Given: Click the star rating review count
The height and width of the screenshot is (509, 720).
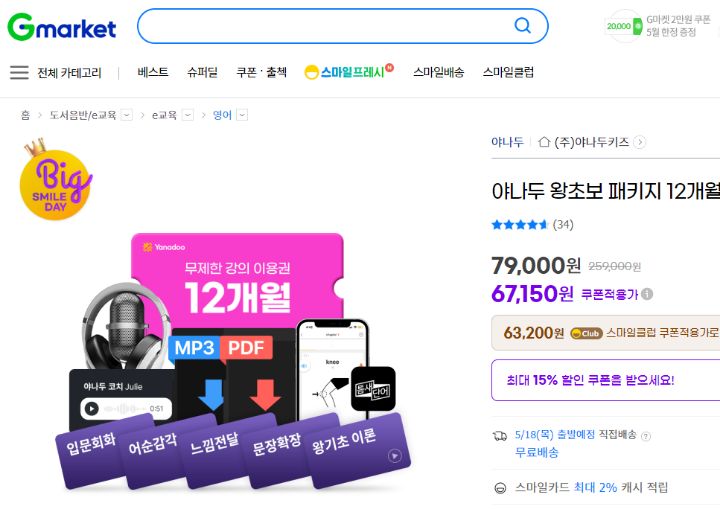Looking at the screenshot, I should point(563,225).
